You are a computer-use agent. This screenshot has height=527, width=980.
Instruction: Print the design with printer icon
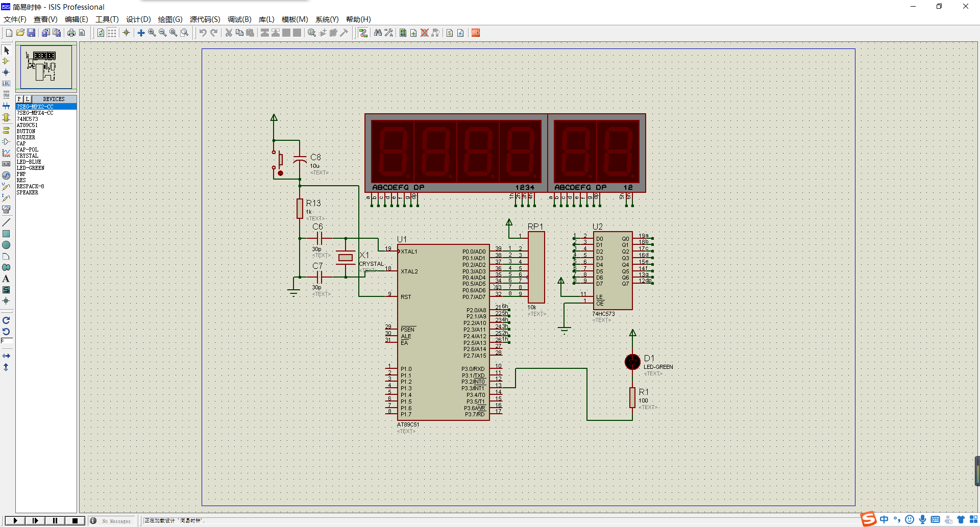[71, 33]
